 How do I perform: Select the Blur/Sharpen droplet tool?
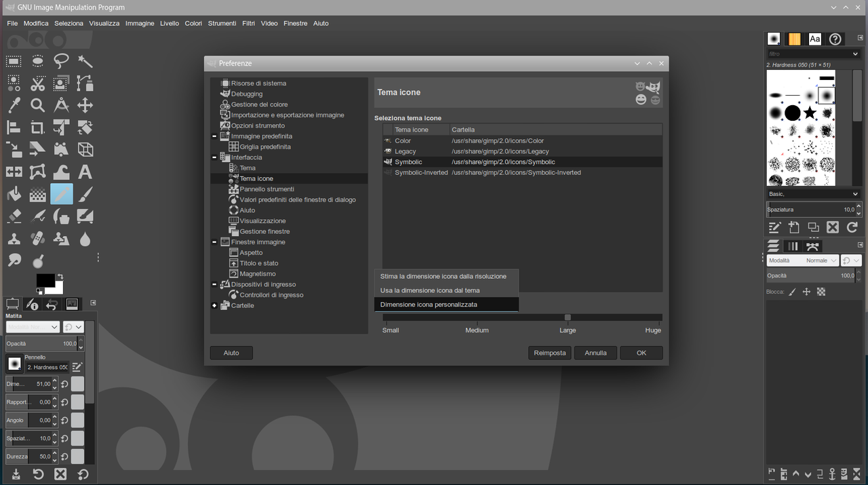pos(85,239)
